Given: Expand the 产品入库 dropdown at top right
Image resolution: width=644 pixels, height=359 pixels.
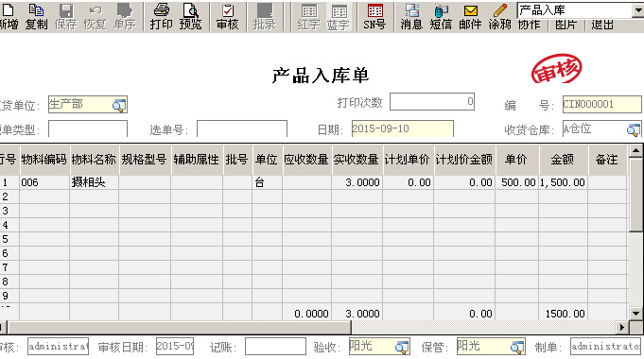Looking at the screenshot, I should pyautogui.click(x=638, y=10).
